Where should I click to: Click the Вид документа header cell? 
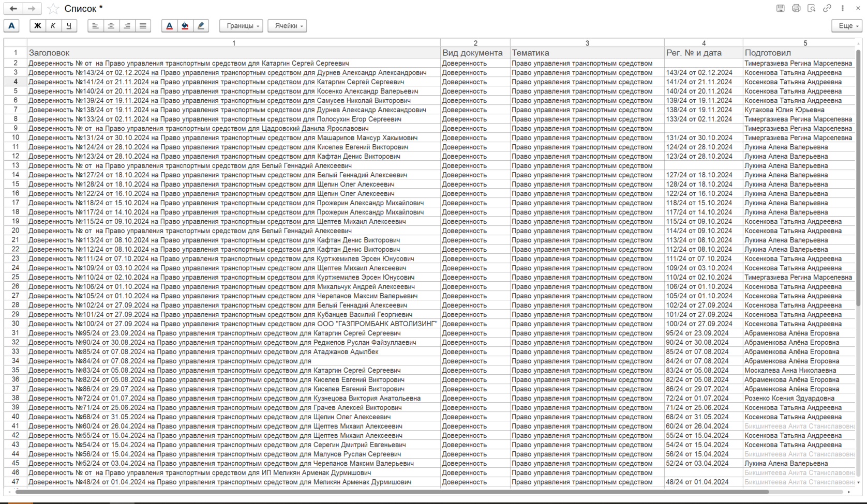pos(475,53)
